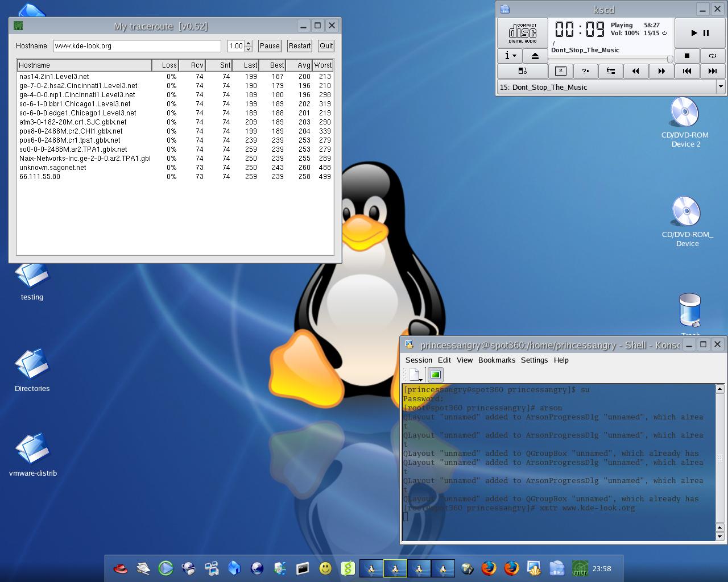Click the blue home folder panel icon

click(x=234, y=568)
